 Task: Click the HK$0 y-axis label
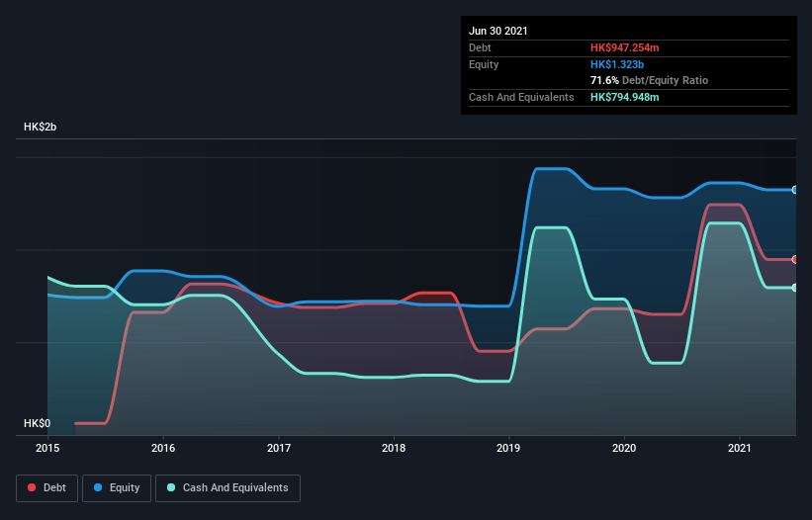[x=38, y=423]
